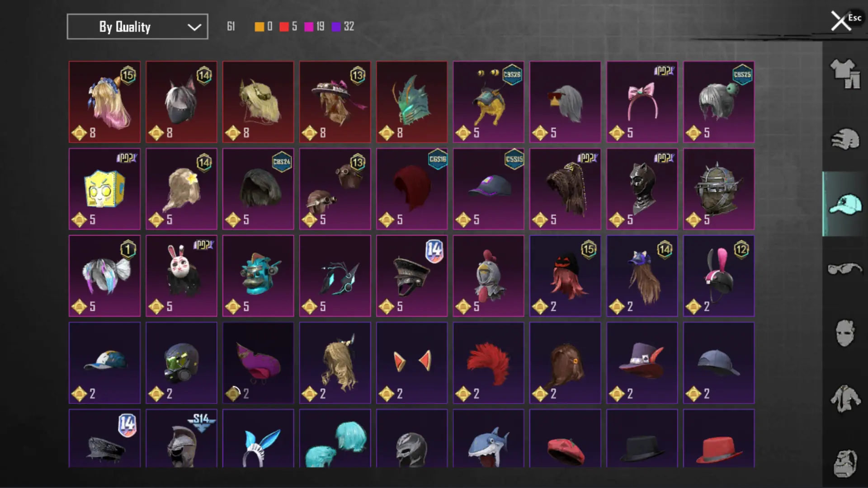Image resolution: width=868 pixels, height=488 pixels.
Task: Filter by red quality count 5
Action: [x=288, y=27]
